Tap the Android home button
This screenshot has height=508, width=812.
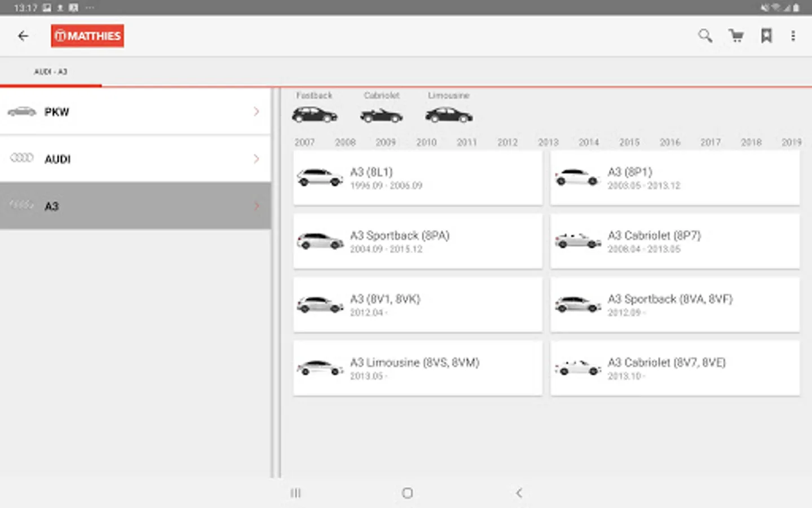click(x=407, y=493)
